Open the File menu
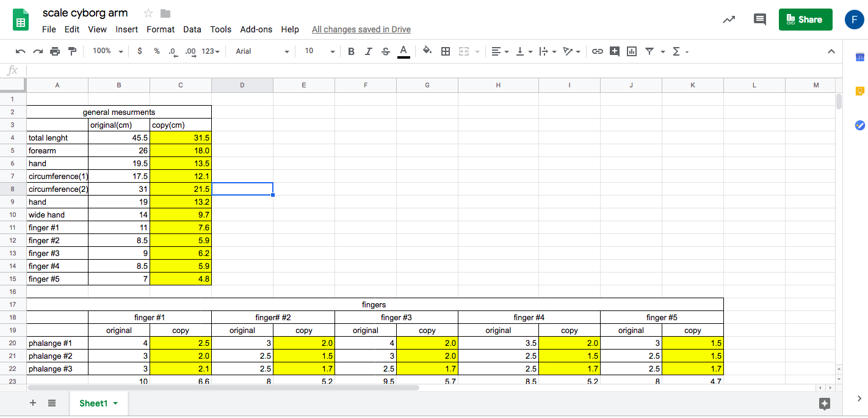This screenshot has width=868, height=418. [49, 29]
